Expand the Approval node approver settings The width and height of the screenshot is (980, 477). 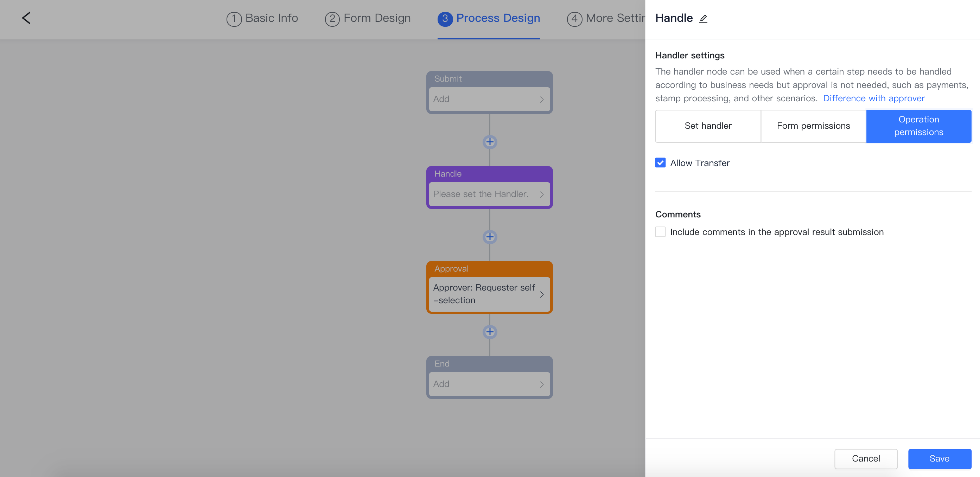point(542,294)
